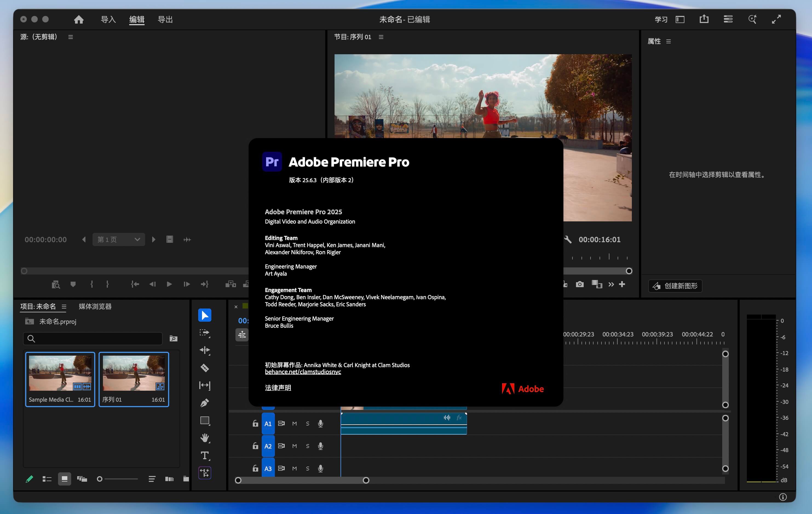This screenshot has height=514, width=812.
Task: Click the Home icon in top bar
Action: pyautogui.click(x=79, y=19)
